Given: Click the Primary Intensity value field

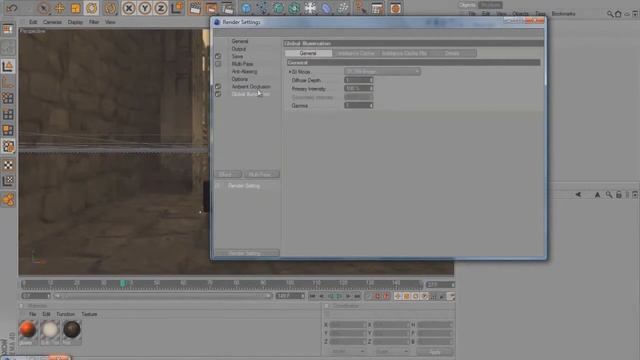Looking at the screenshot, I should [358, 89].
